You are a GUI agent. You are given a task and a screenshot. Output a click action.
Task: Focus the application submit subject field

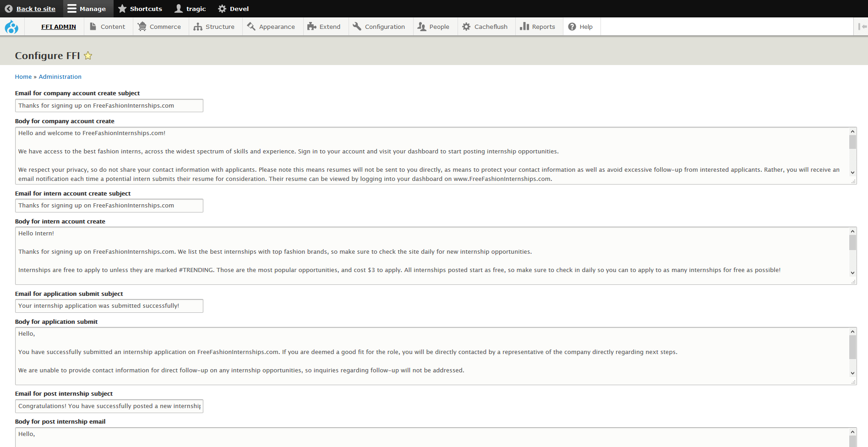[x=109, y=306]
